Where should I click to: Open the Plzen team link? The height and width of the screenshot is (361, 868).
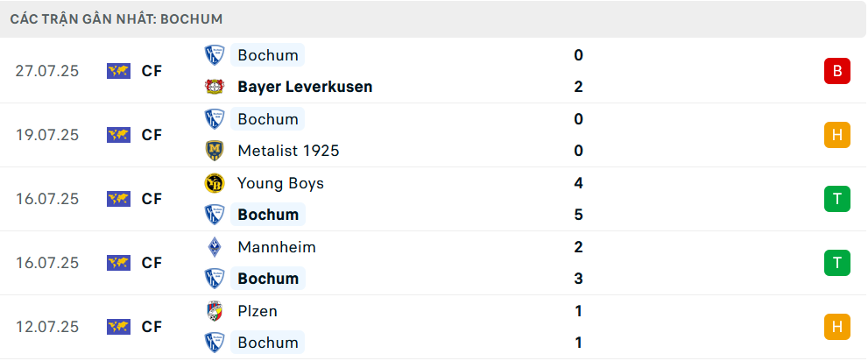pos(258,311)
